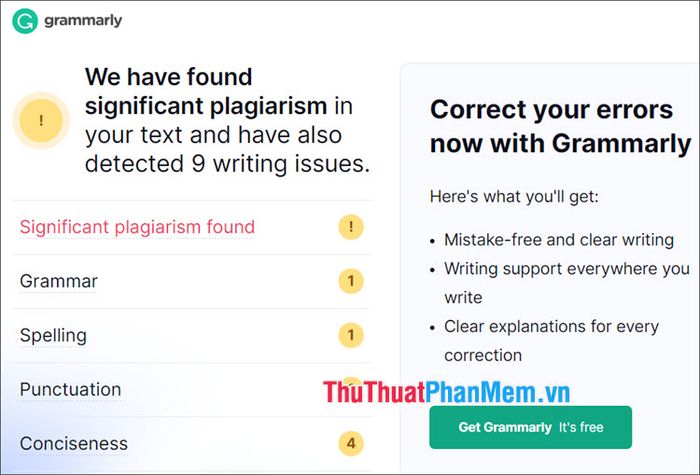This screenshot has height=475, width=700.
Task: Click the large yellow exclamation warning icon
Action: pos(41,120)
